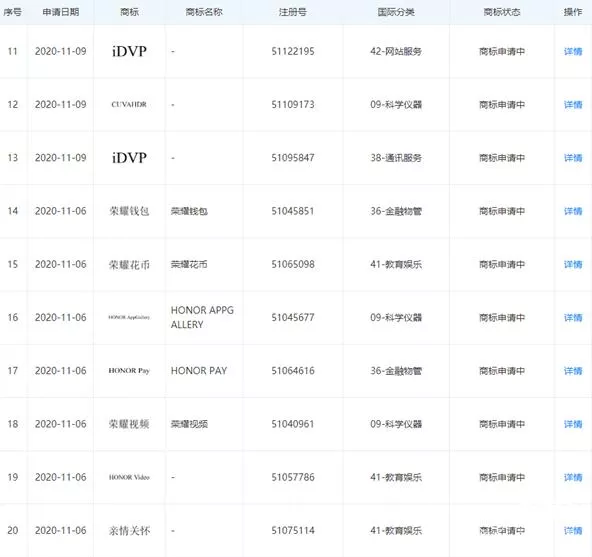This screenshot has width=592, height=557.
Task: Click 荣耀花币 trademark name text
Action: point(189,264)
